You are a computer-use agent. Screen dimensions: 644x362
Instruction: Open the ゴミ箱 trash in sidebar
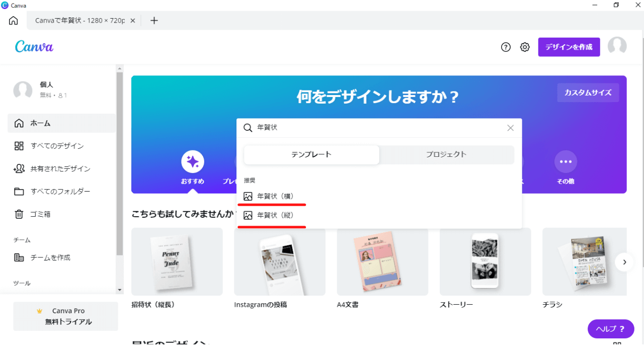[x=40, y=214]
